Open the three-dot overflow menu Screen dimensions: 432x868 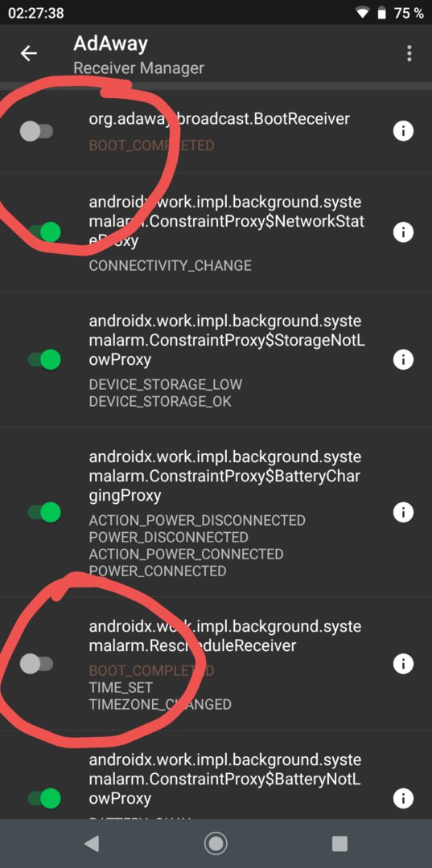409,53
